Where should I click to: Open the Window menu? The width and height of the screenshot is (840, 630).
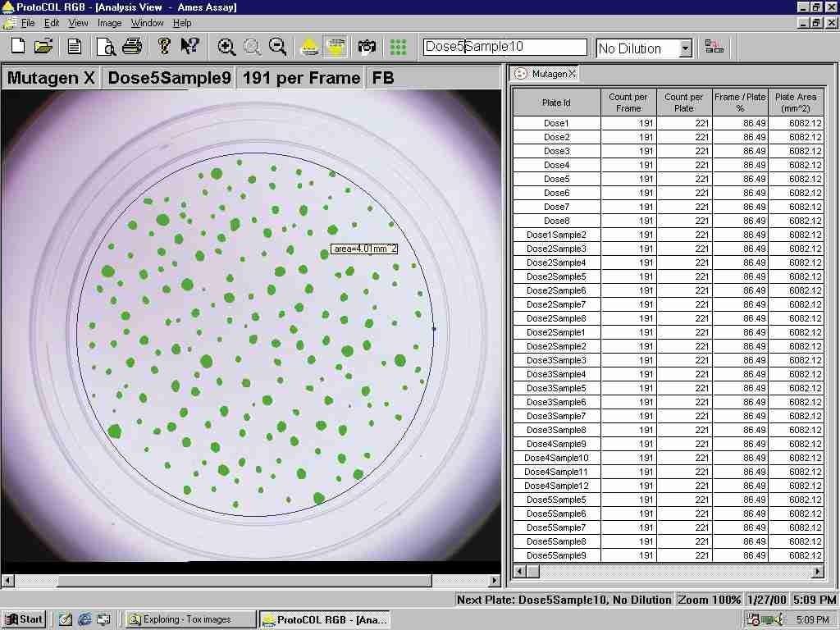[148, 23]
